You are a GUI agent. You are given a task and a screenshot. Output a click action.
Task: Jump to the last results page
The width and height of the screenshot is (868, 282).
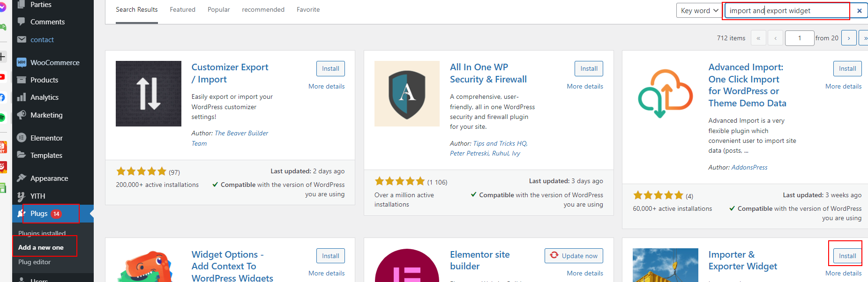864,38
